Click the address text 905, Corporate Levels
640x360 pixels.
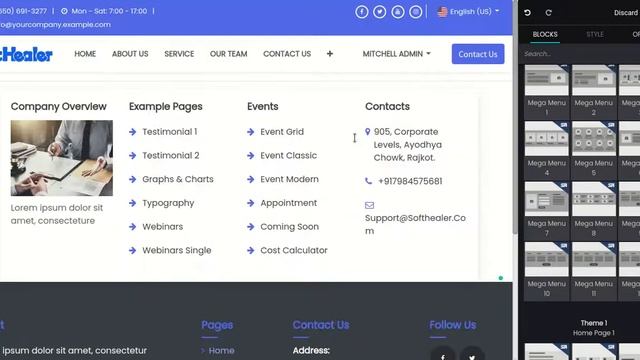click(408, 144)
